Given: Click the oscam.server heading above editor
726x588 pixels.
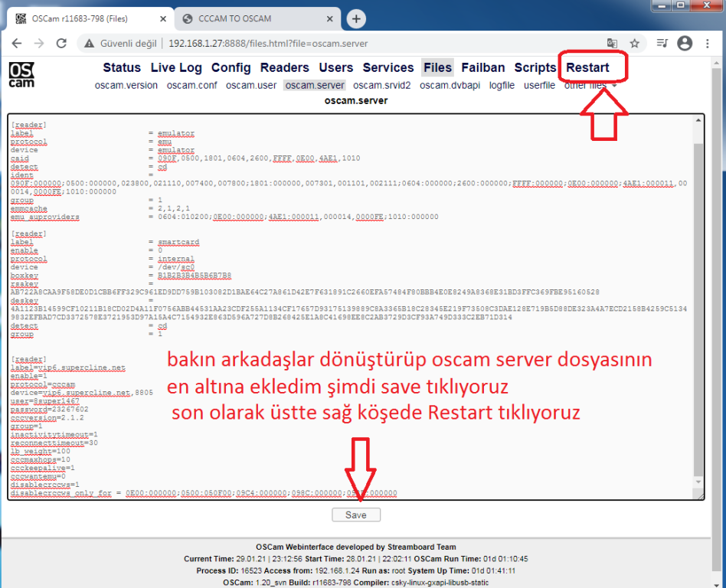Looking at the screenshot, I should click(x=356, y=100).
